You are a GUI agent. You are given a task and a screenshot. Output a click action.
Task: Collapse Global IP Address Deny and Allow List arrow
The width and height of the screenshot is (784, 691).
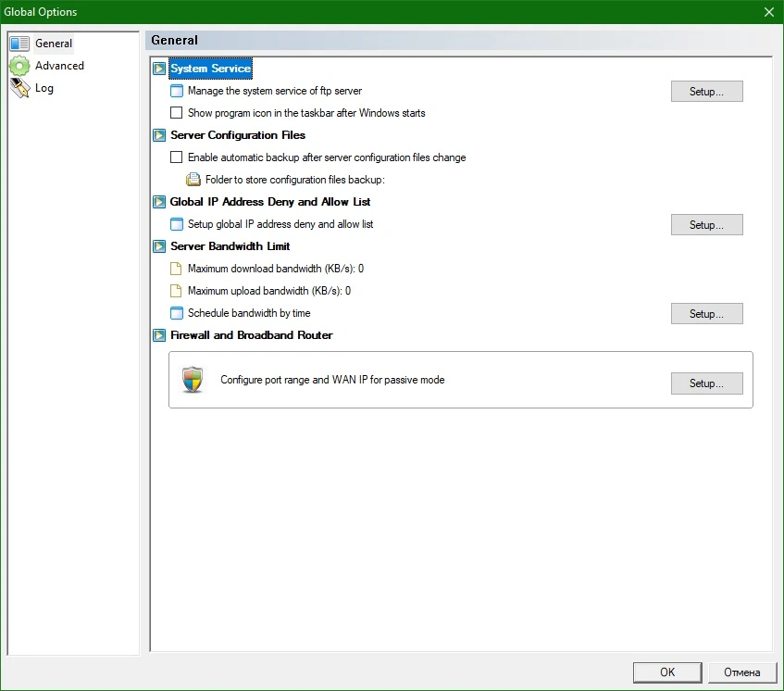[159, 202]
